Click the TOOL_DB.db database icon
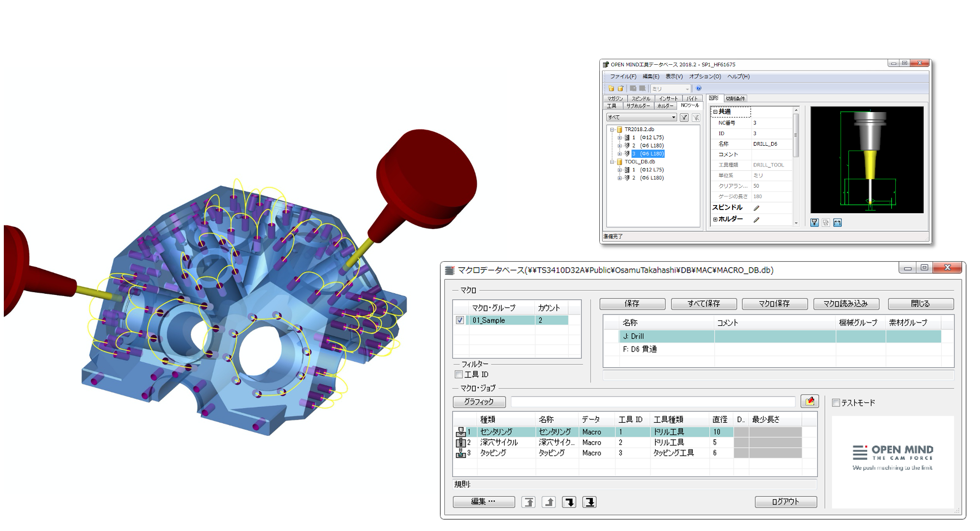The width and height of the screenshot is (980, 531). click(619, 162)
